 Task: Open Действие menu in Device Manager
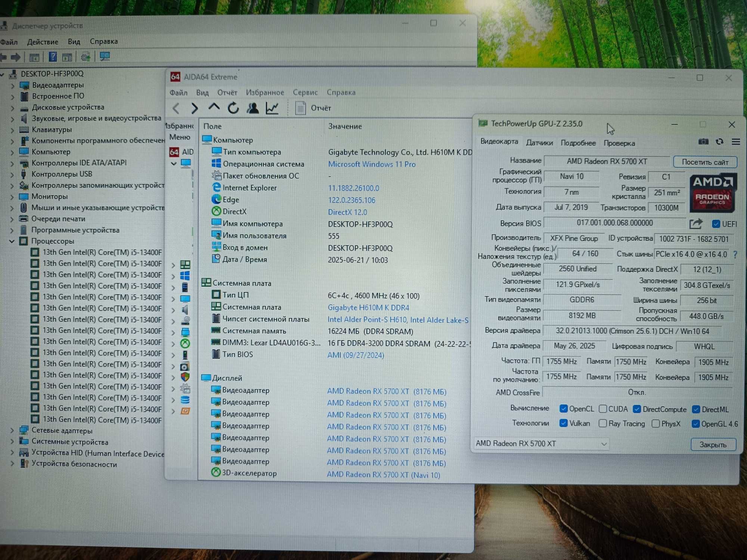[43, 42]
